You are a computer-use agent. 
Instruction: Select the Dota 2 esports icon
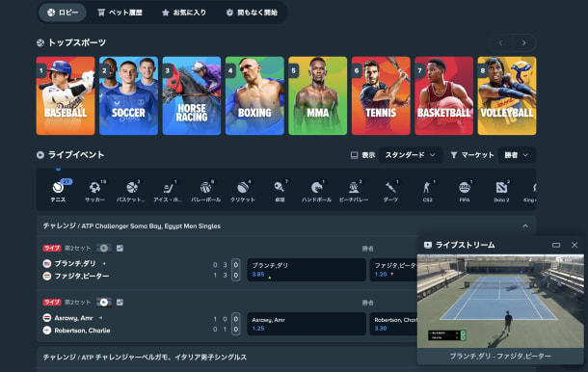tap(501, 191)
